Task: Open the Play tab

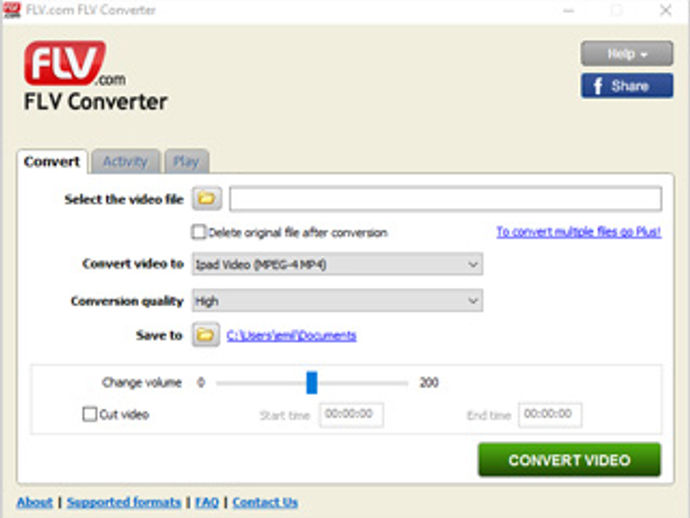Action: [186, 162]
